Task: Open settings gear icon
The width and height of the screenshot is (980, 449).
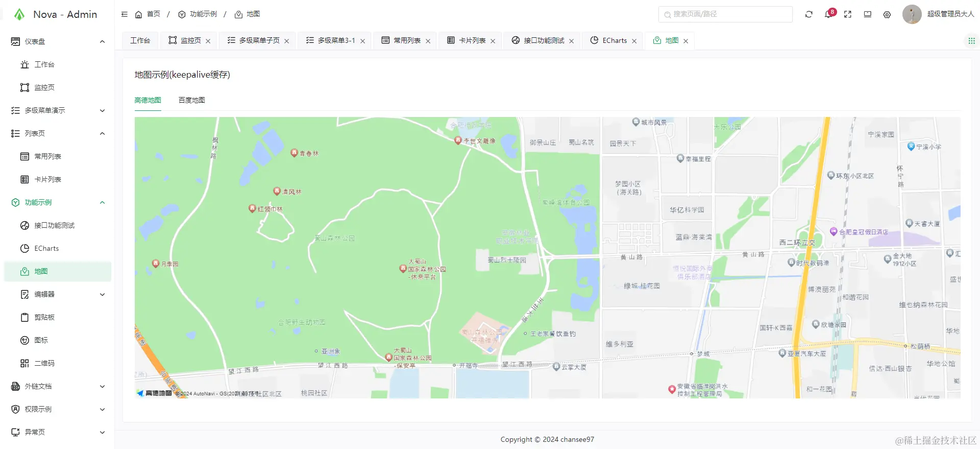Action: click(x=887, y=14)
